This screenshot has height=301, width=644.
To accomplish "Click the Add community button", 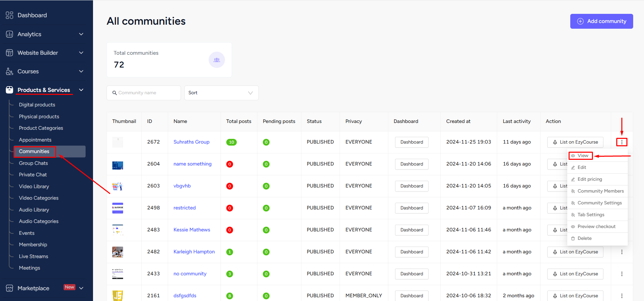I will pos(601,21).
